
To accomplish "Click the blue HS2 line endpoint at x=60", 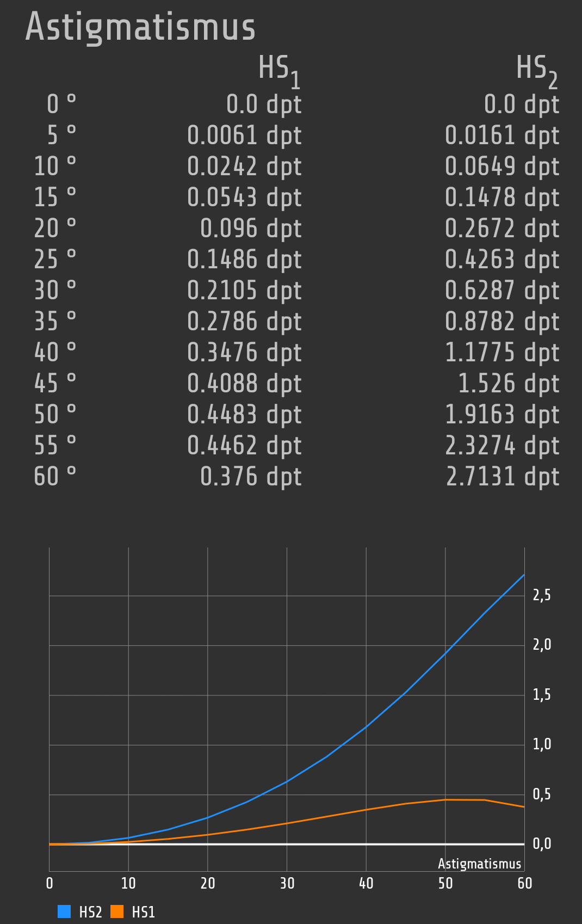I will (523, 575).
